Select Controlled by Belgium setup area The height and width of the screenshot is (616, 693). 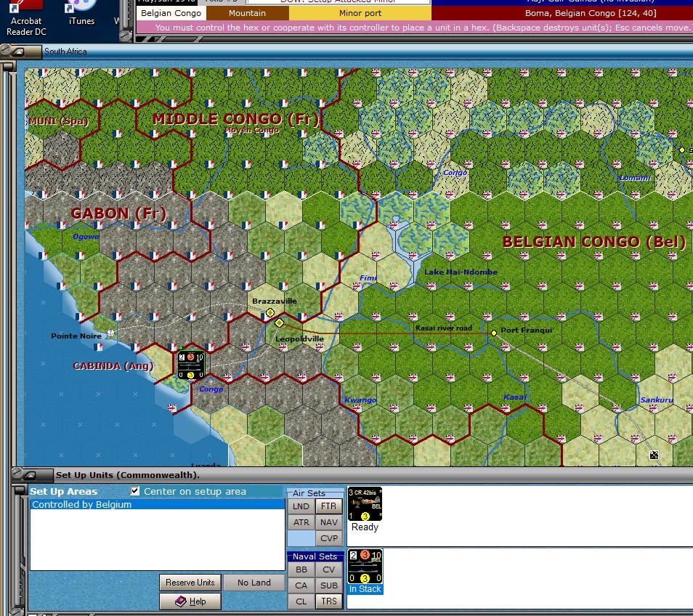158,504
